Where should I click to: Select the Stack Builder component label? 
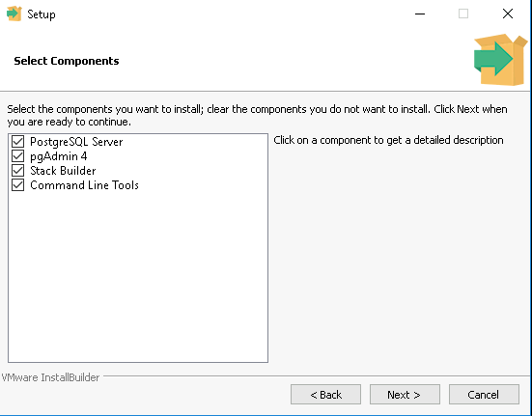(x=63, y=171)
